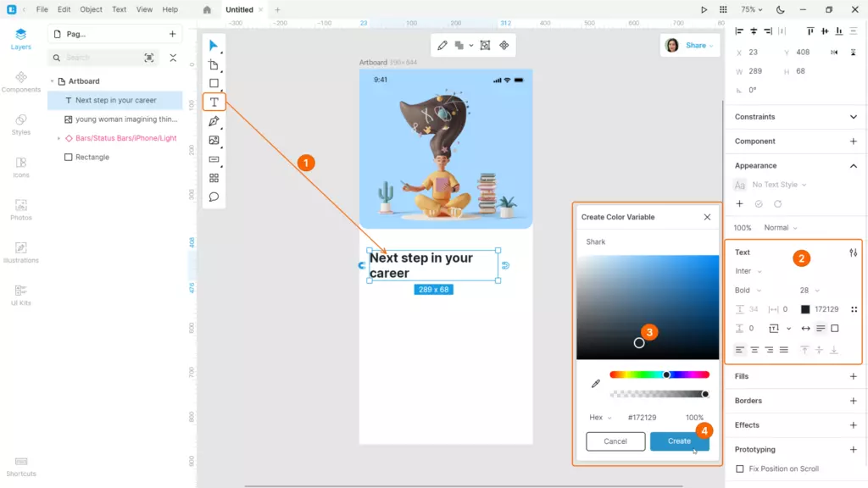Image resolution: width=868 pixels, height=488 pixels.
Task: Select center text alignment
Action: (754, 350)
